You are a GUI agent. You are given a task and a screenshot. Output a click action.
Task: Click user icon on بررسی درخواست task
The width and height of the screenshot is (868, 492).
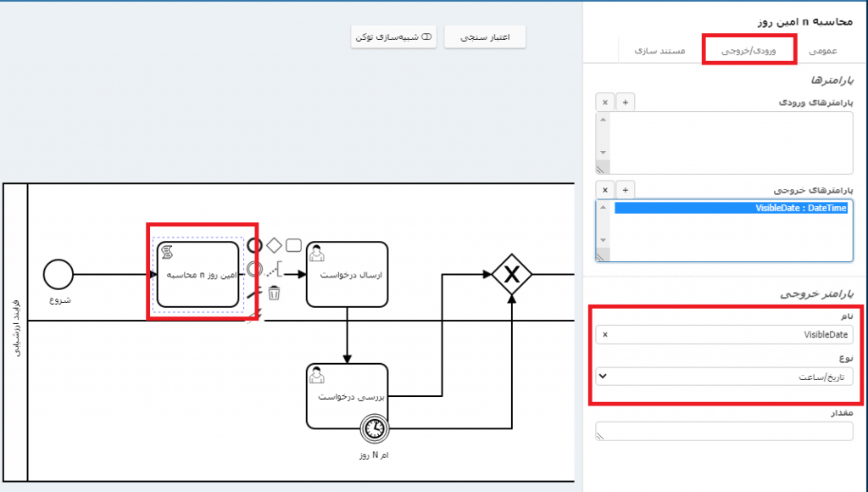point(317,375)
